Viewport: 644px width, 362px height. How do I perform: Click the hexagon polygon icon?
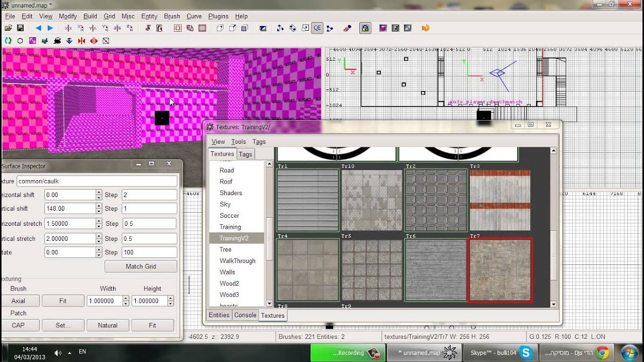[x=20, y=41]
